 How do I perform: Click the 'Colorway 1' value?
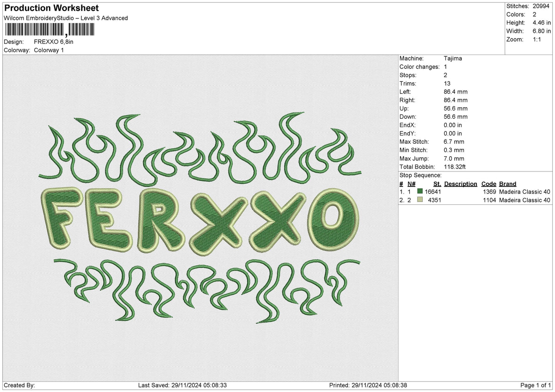[49, 50]
